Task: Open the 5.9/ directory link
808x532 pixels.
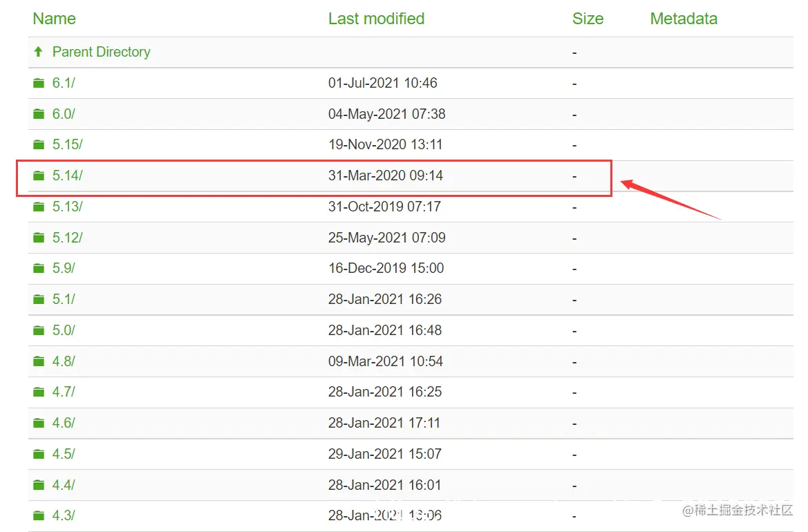Action: tap(64, 268)
